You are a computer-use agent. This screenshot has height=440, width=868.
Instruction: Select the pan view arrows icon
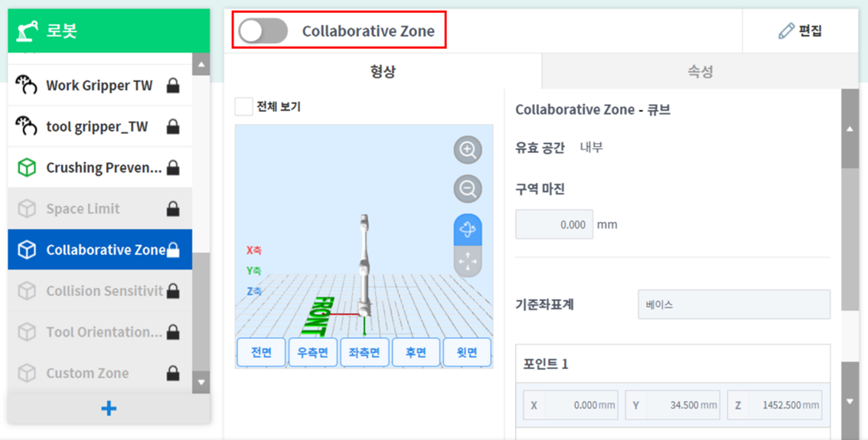click(x=468, y=262)
